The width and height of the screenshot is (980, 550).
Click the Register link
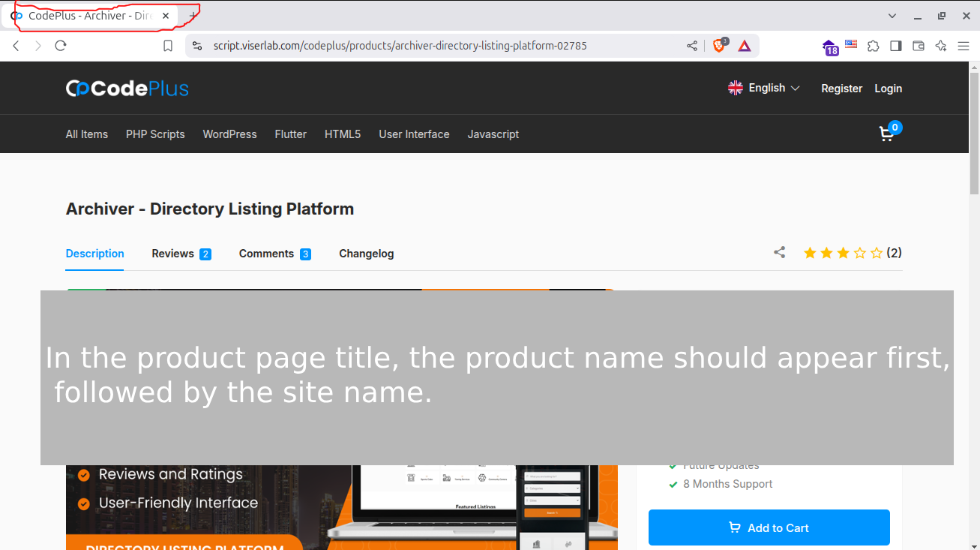coord(841,89)
